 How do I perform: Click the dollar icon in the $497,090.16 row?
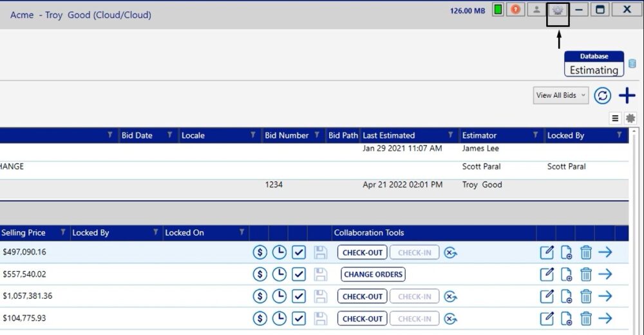260,253
